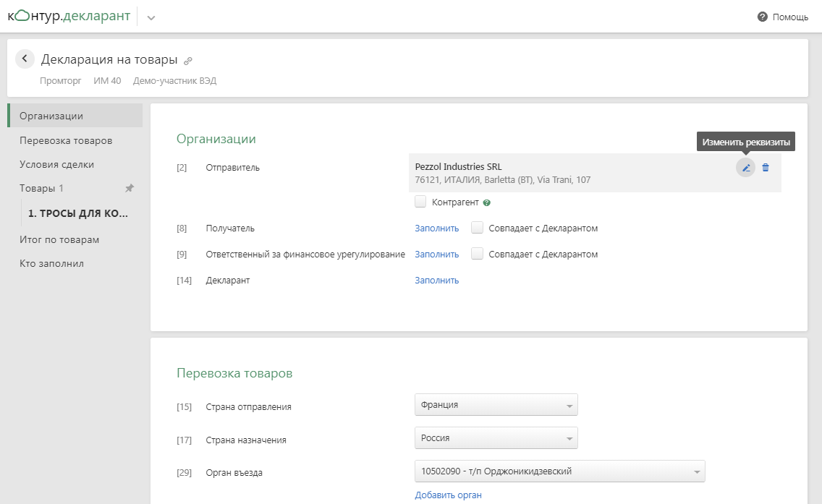Viewport: 822px width, 504px height.
Task: Check Совпадает с Декларантом for financial settlement row
Action: pyautogui.click(x=477, y=254)
